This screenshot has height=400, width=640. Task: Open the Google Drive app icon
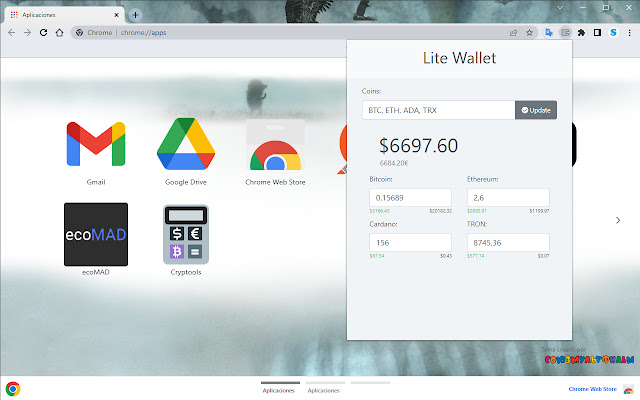tap(186, 144)
